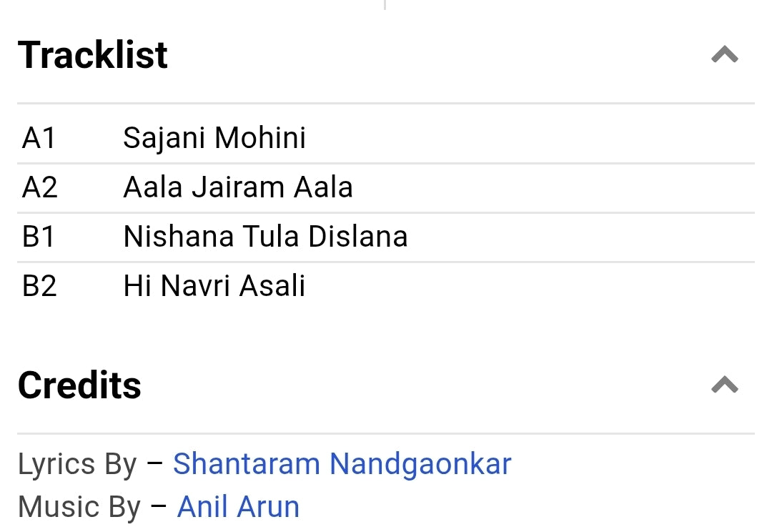This screenshot has height=532, width=772.
Task: Open the Anil Arun artist link
Action: [x=238, y=507]
